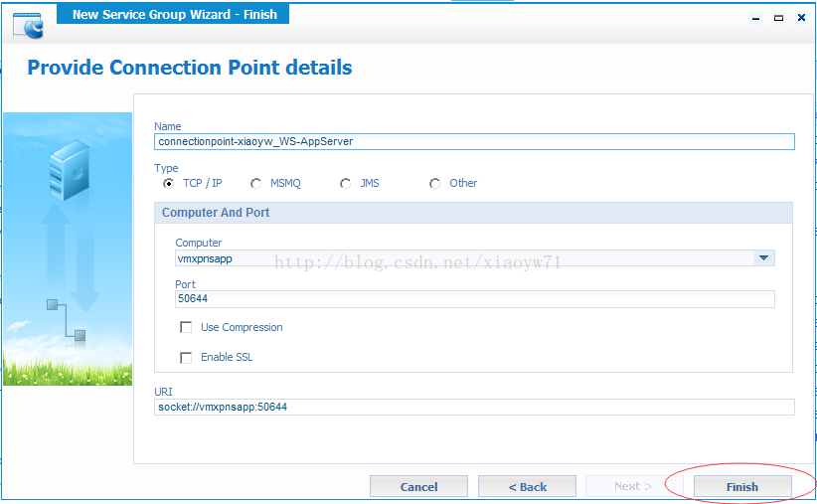Viewport: 817px width, 504px height.
Task: Go to previous step with Back button
Action: (x=527, y=486)
